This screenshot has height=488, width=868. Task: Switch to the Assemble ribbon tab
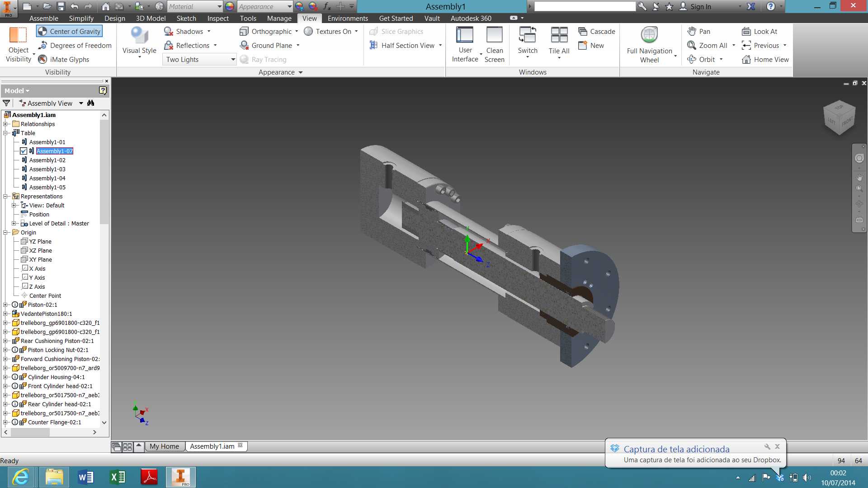tap(44, 18)
